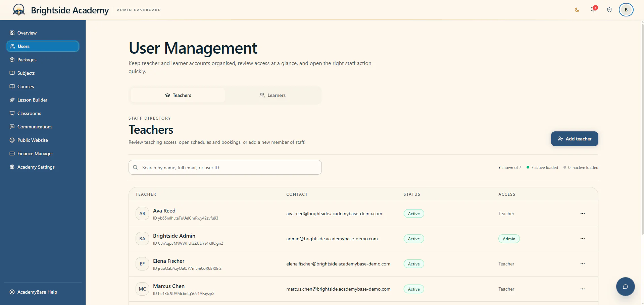This screenshot has width=644, height=305.
Task: Click the EF avatar for Elena Fischer
Action: point(142,264)
